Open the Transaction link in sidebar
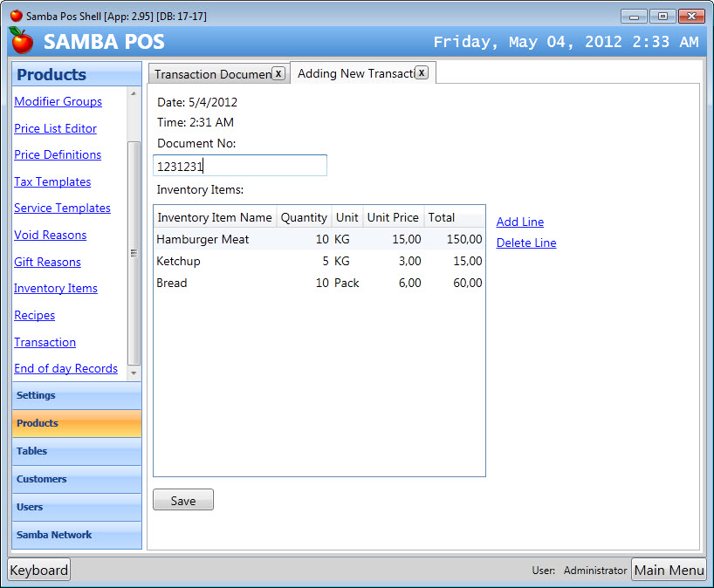This screenshot has height=588, width=714. click(45, 342)
